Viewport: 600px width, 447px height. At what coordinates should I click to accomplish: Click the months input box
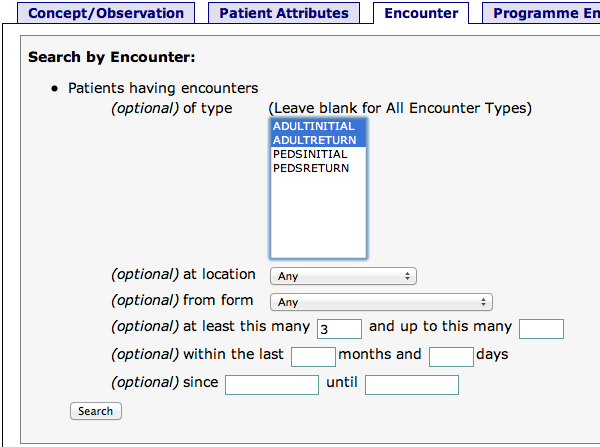313,357
